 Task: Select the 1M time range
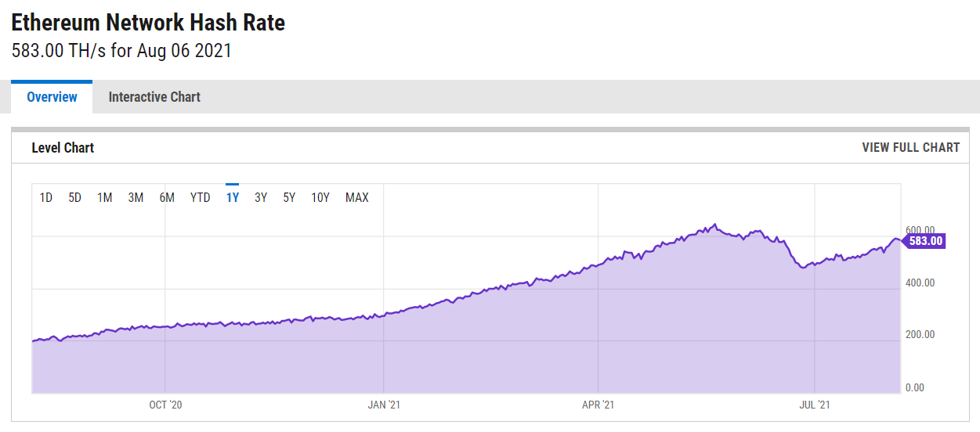105,197
